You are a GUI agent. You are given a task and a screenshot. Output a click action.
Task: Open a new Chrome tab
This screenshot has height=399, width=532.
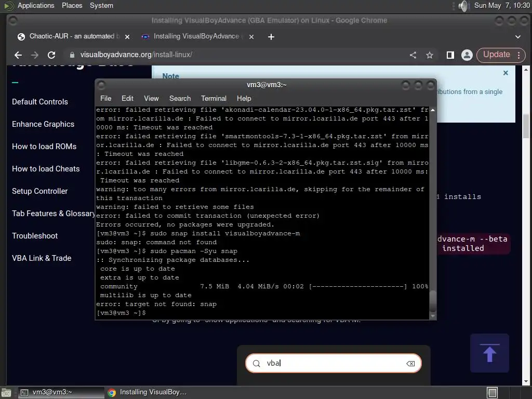[x=271, y=37]
